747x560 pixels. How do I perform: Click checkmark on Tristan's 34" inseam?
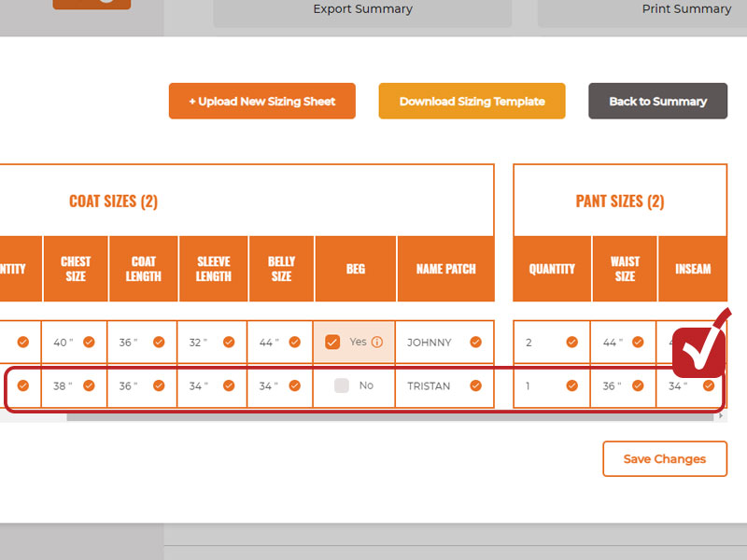707,385
